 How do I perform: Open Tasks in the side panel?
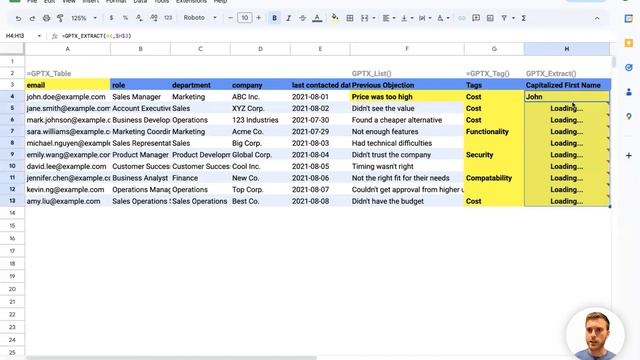tap(629, 67)
